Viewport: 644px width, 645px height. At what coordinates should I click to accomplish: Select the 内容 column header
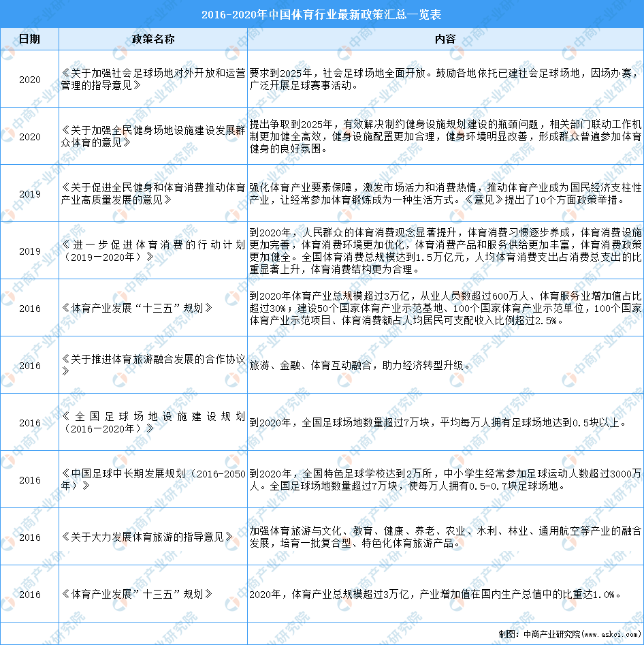click(445, 39)
